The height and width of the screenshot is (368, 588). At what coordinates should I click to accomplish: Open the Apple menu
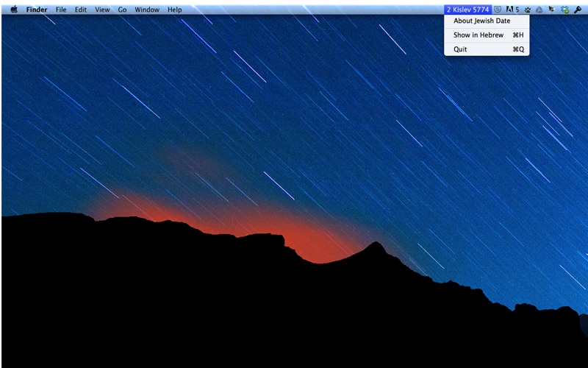[x=14, y=10]
